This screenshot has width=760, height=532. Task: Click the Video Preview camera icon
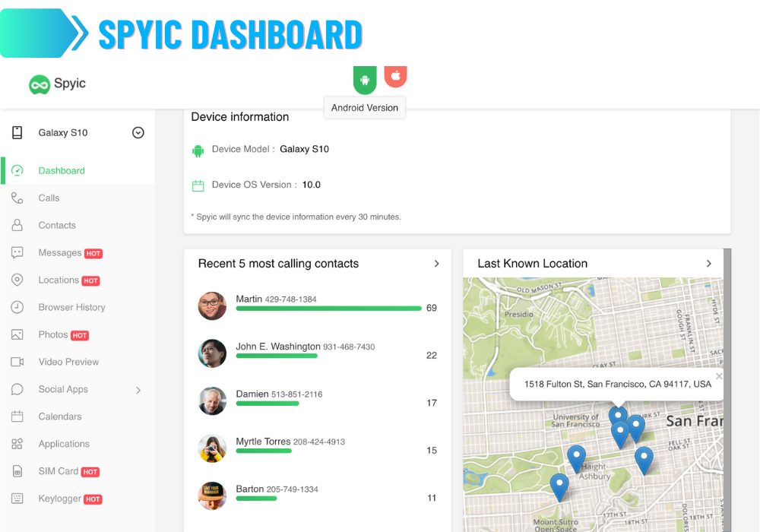(x=17, y=362)
